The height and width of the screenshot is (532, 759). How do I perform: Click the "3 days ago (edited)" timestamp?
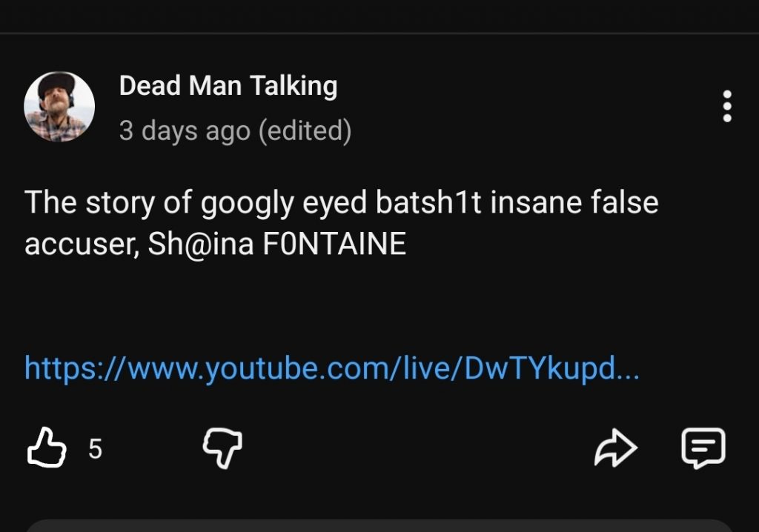click(x=235, y=131)
